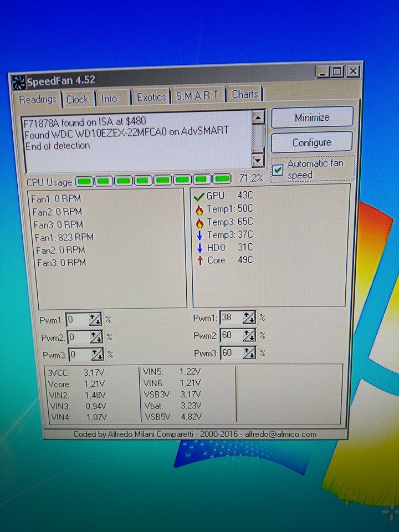This screenshot has width=399, height=532.
Task: Click the flame icon beside Temp1: 50C
Action: (x=199, y=210)
